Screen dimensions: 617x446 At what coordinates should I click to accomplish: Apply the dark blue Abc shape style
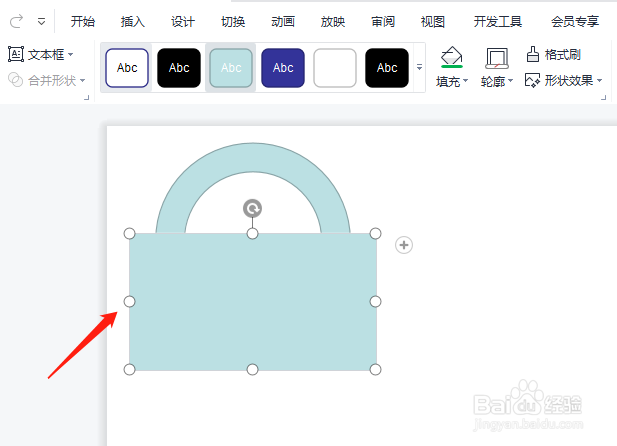click(x=283, y=68)
